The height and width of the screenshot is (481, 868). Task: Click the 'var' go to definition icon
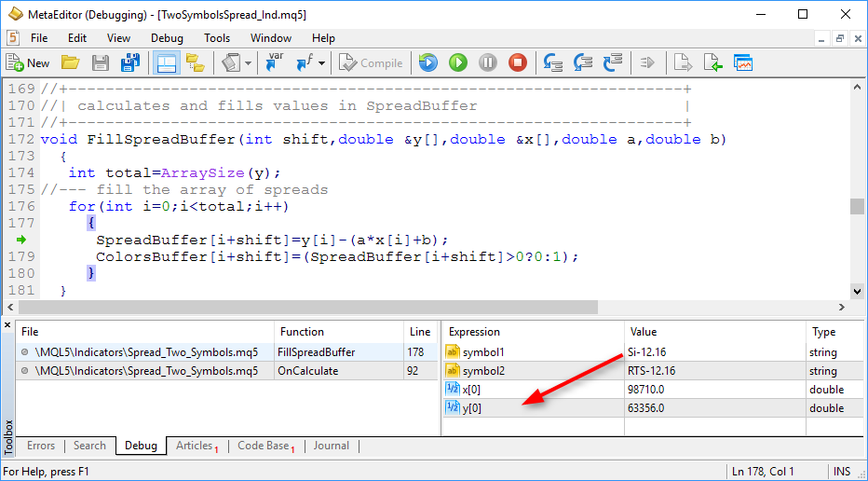(275, 63)
